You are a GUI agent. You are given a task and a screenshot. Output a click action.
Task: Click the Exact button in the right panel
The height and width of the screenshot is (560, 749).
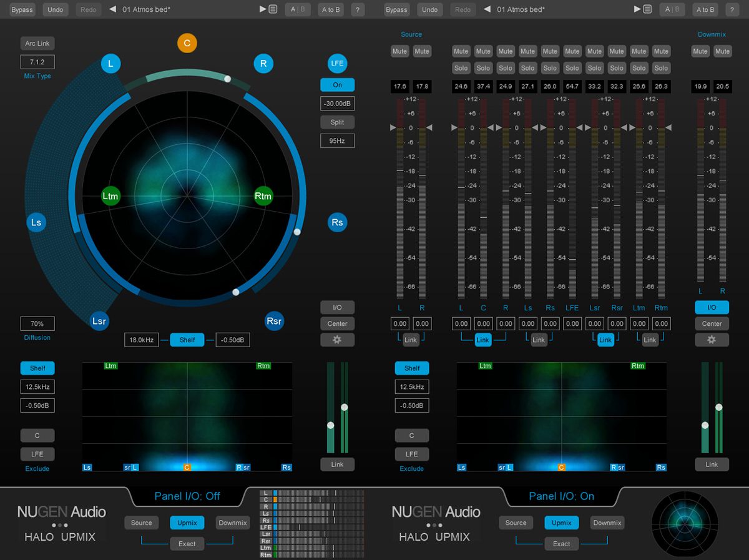[x=562, y=544]
